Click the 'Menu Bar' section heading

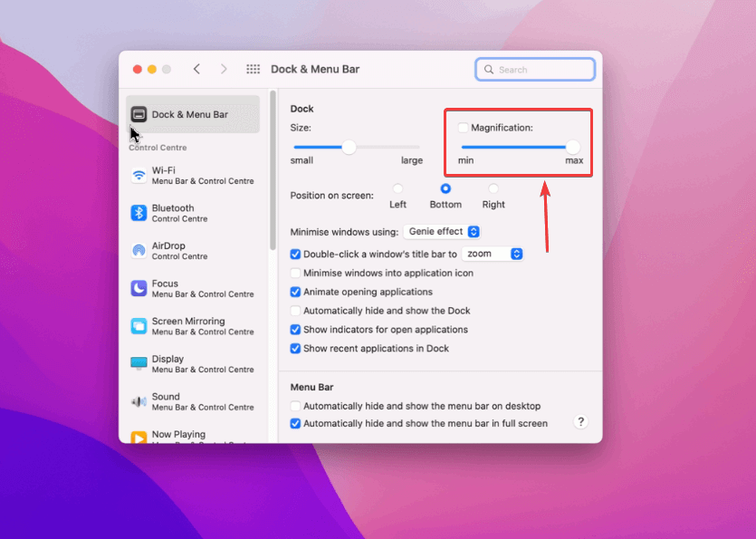[x=312, y=387]
